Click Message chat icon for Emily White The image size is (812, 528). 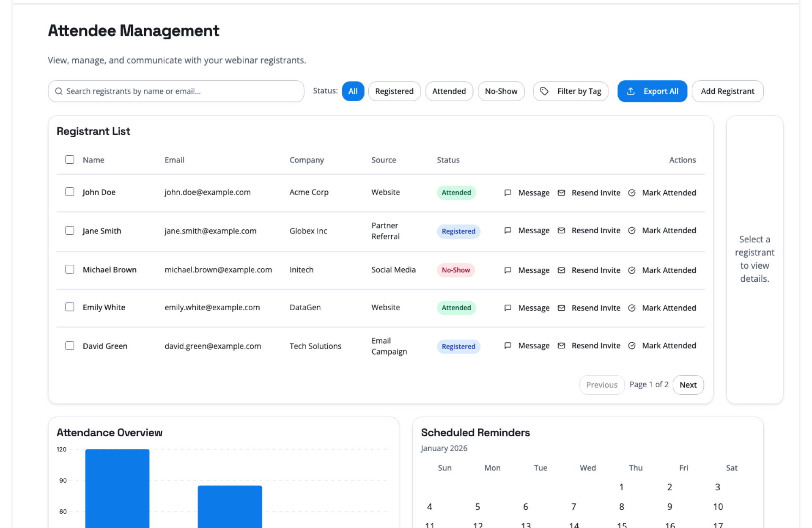(507, 308)
